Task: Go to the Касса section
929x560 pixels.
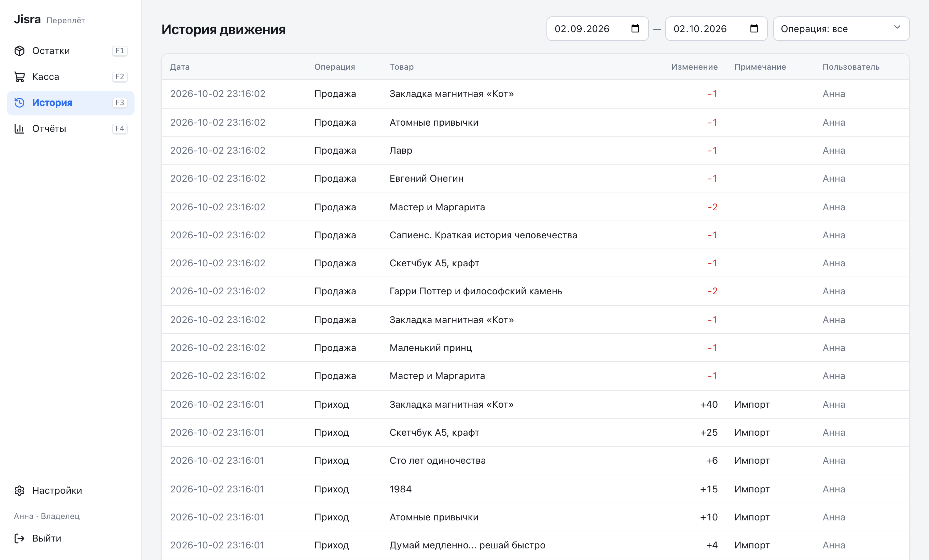Action: coord(70,77)
